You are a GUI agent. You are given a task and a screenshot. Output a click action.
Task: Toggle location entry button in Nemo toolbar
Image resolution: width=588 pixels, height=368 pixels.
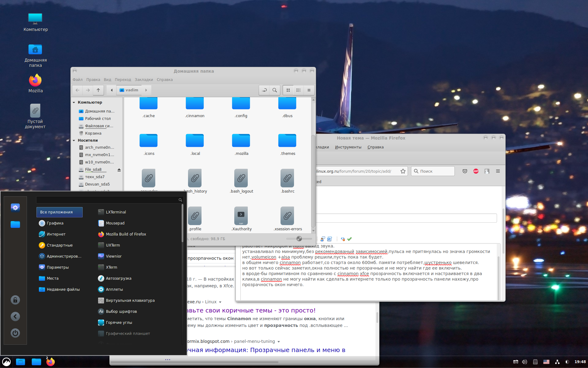click(264, 90)
